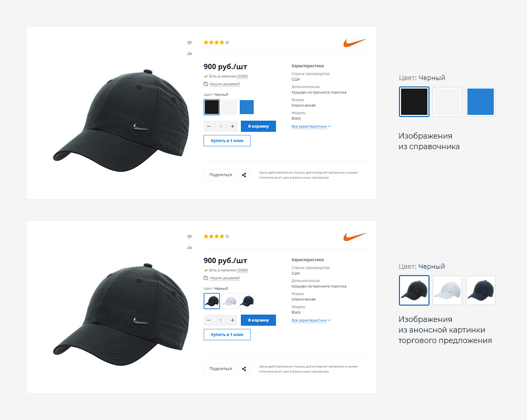Click 'В корзину' button in the top card
The width and height of the screenshot is (527, 420).
[x=258, y=126]
